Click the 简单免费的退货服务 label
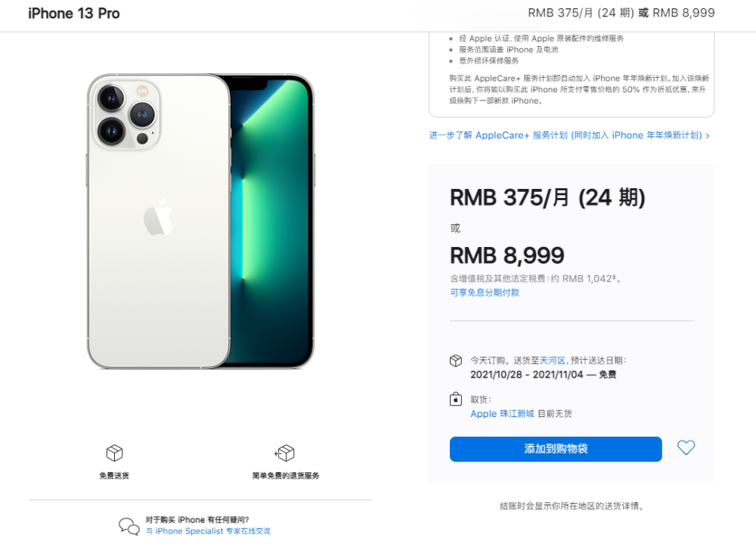This screenshot has width=756, height=550. [286, 475]
